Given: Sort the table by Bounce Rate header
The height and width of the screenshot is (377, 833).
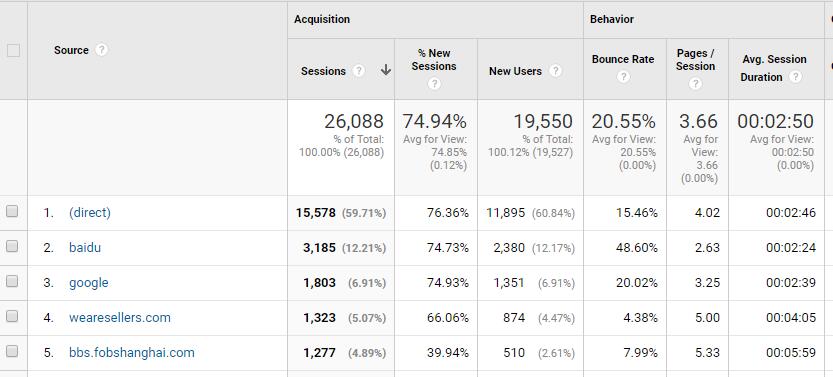Looking at the screenshot, I should pyautogui.click(x=623, y=59).
